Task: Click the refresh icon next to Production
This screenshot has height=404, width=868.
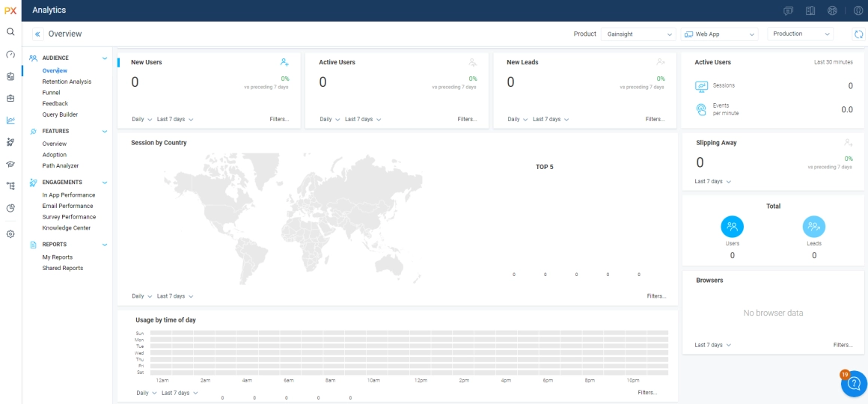Action: pyautogui.click(x=858, y=34)
